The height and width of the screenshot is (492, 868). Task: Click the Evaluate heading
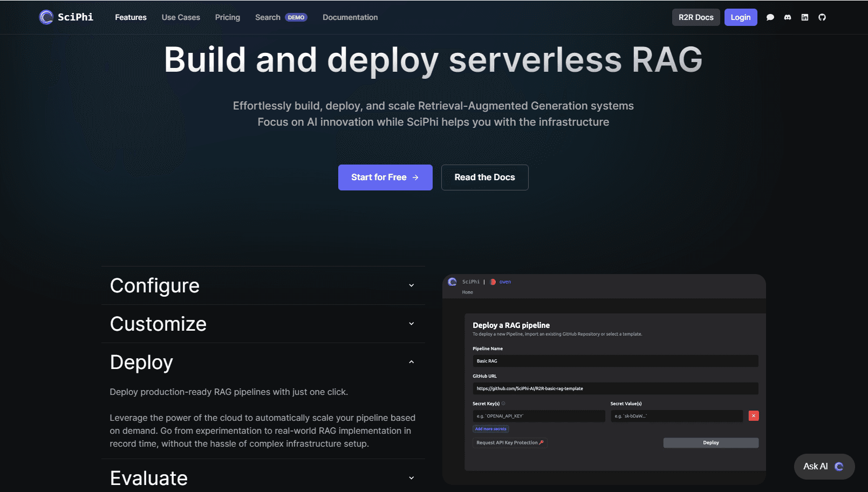pyautogui.click(x=149, y=478)
